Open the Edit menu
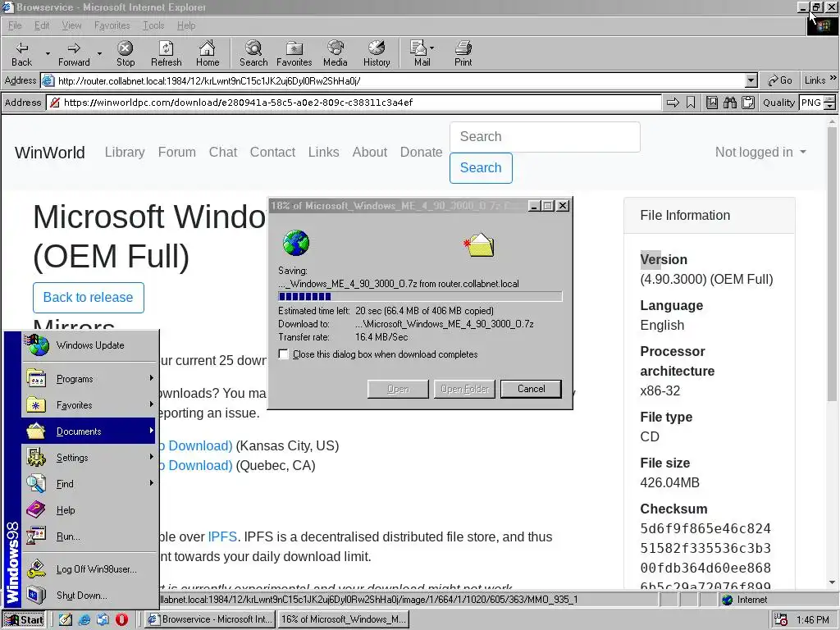Screen dimensions: 840x630 41,25
